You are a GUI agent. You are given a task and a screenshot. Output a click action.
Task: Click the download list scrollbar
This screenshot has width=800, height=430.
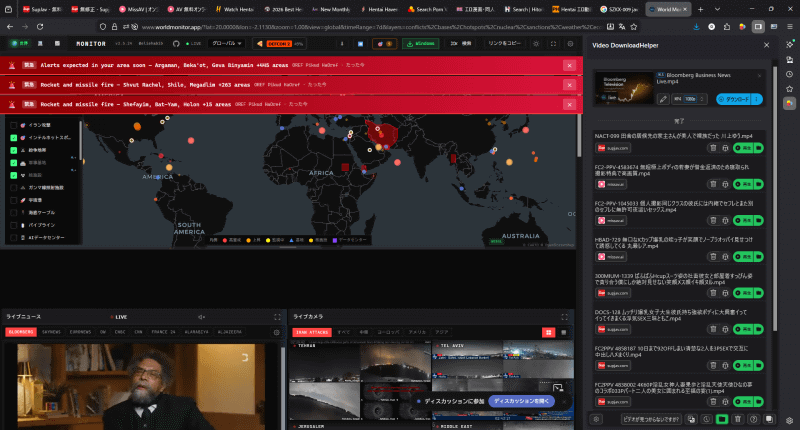774,199
